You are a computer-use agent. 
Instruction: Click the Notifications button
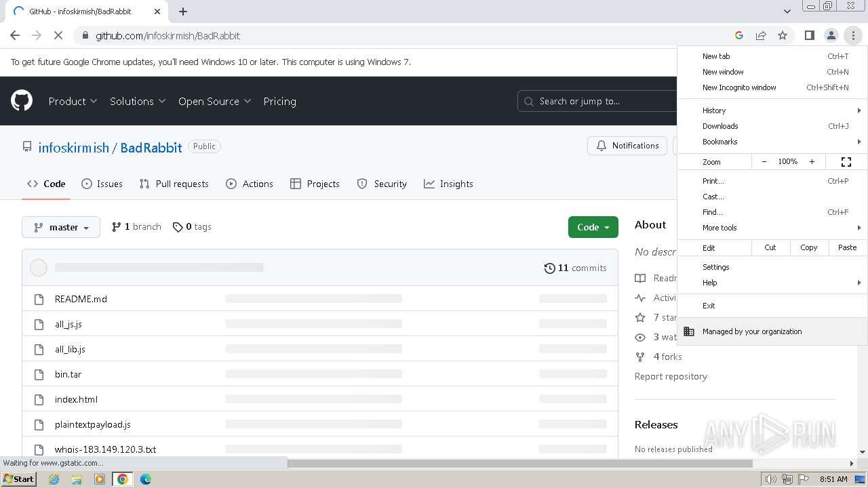627,146
